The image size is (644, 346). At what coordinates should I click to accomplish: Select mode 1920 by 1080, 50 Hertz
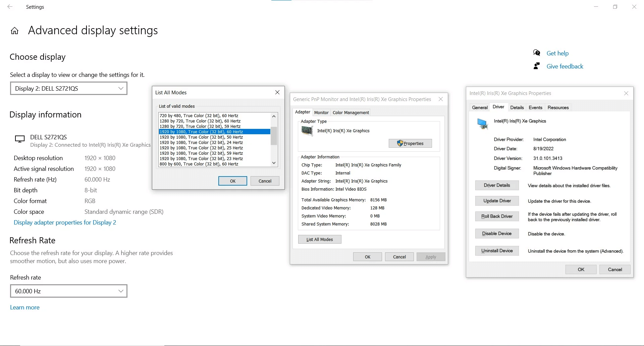pos(214,137)
